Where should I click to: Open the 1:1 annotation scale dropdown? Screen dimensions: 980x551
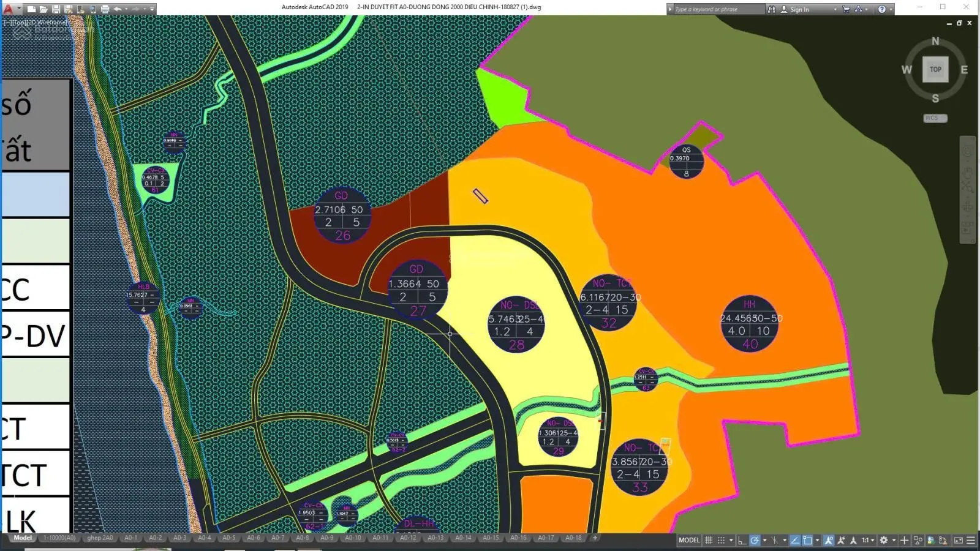coord(868,540)
